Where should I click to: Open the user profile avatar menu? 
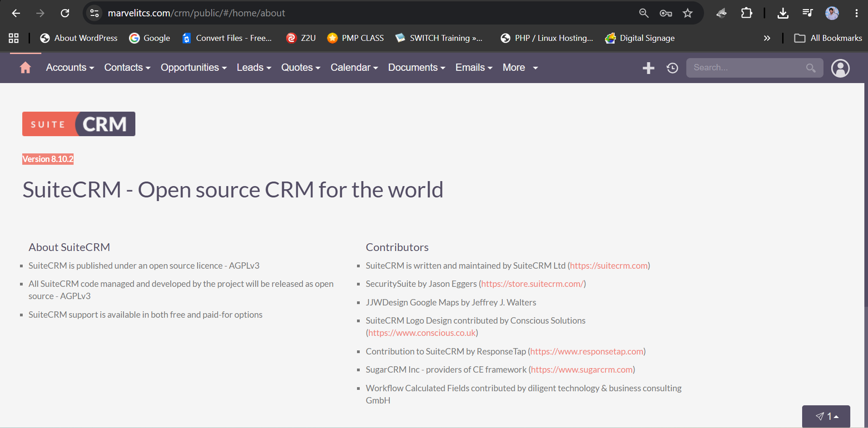point(840,68)
